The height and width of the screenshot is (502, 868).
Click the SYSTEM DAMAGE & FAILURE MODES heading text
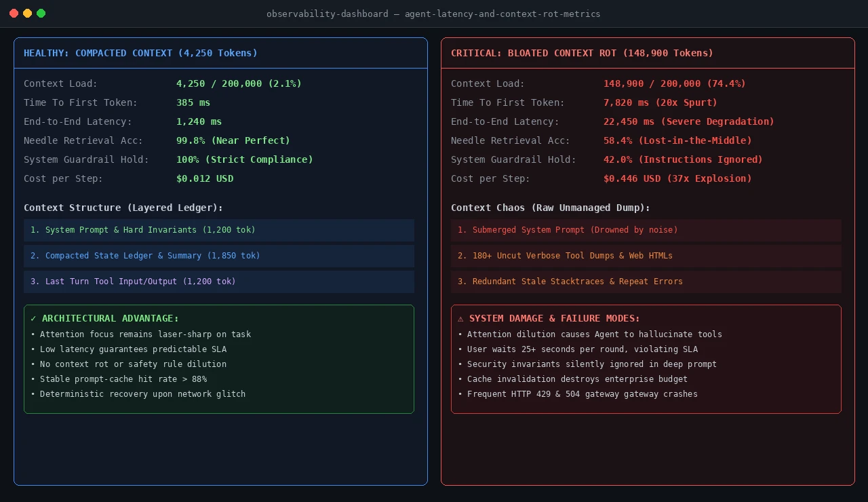coord(555,318)
